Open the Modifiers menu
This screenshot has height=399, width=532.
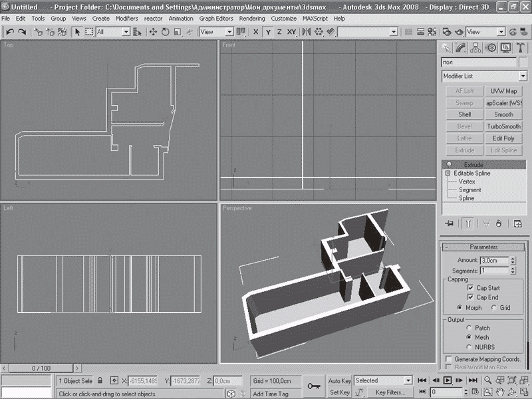pyautogui.click(x=126, y=19)
